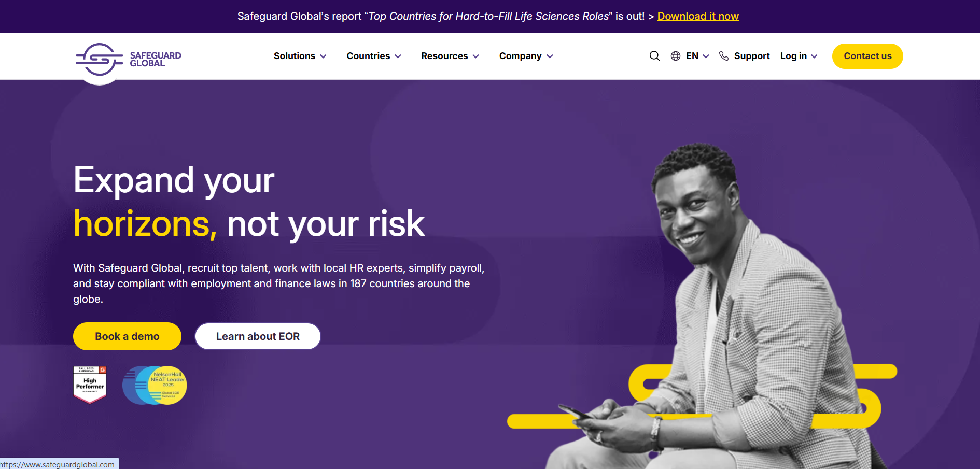Image resolution: width=980 pixels, height=469 pixels.
Task: Click the Learn about EOR button
Action: click(x=258, y=336)
